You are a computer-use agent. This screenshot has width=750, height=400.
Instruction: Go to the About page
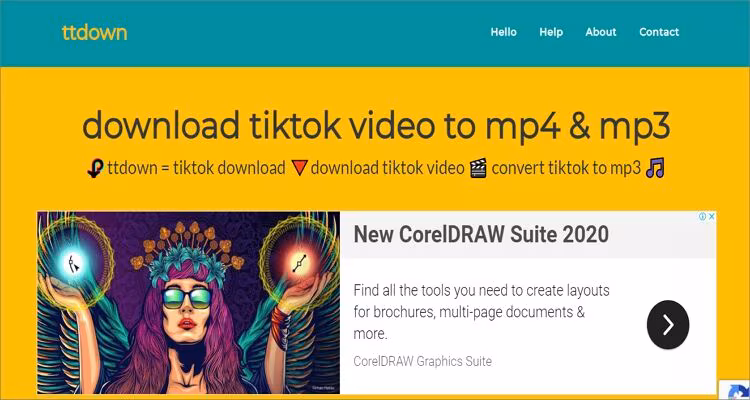tap(601, 32)
